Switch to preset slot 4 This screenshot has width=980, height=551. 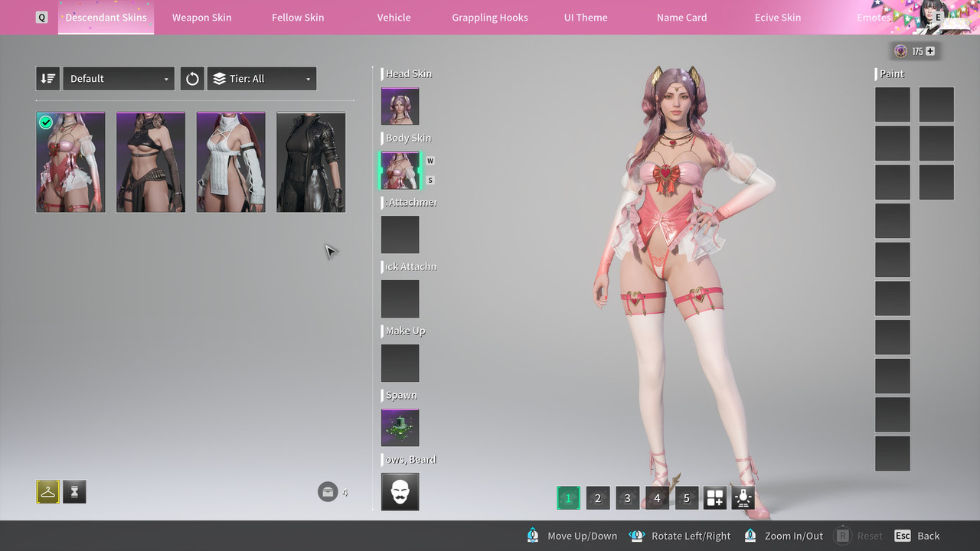click(x=657, y=498)
